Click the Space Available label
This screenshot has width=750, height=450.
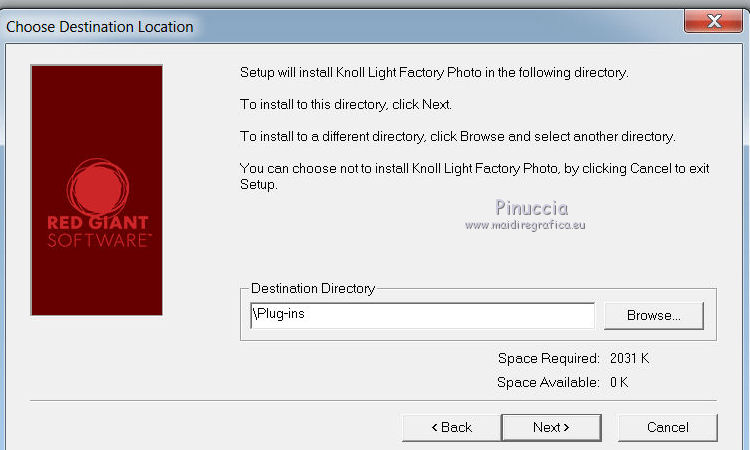548,382
